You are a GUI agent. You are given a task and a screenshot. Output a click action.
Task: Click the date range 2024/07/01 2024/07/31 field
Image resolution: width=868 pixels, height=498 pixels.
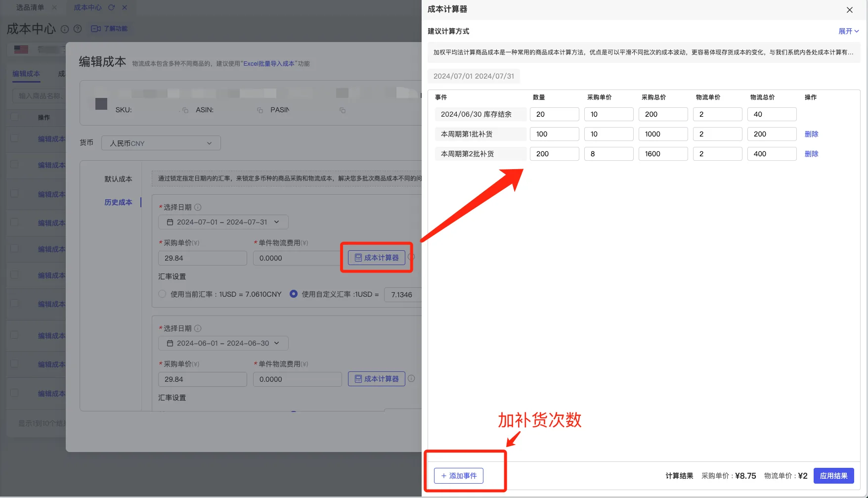pos(474,76)
